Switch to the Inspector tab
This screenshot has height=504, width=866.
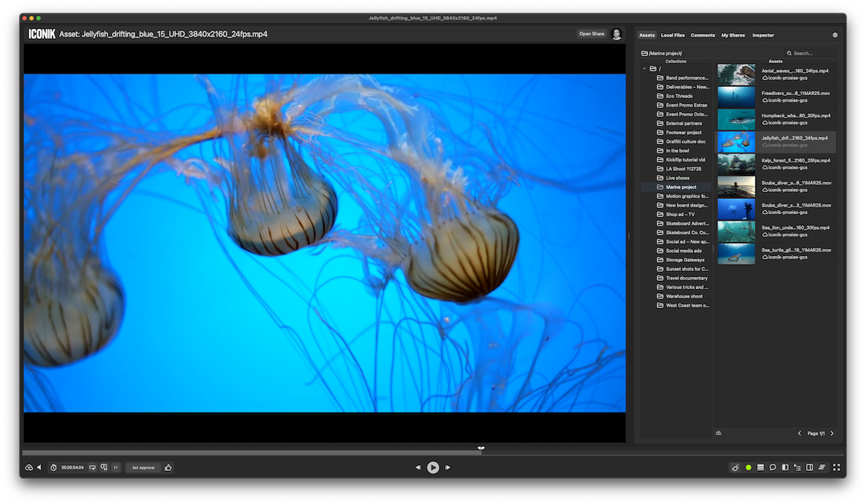click(x=763, y=35)
